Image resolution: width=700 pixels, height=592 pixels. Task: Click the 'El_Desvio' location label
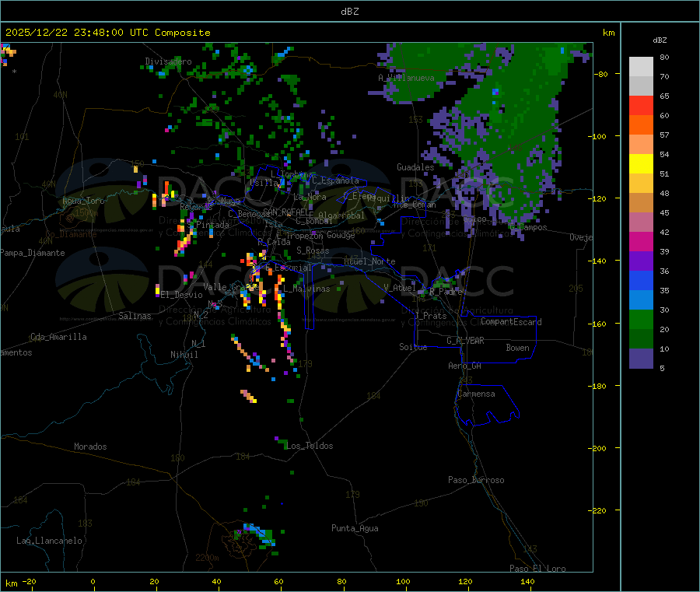[x=181, y=295]
